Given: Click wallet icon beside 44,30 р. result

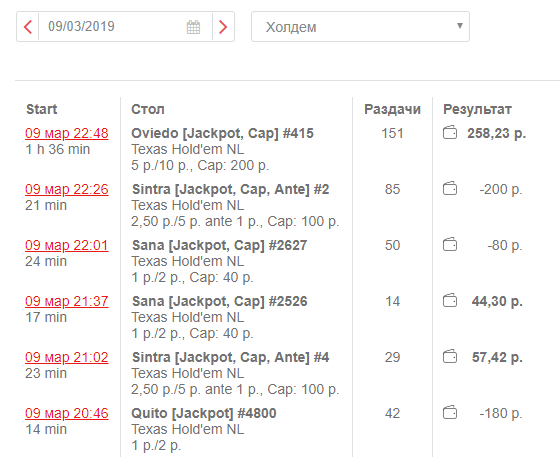Looking at the screenshot, I should pyautogui.click(x=450, y=300).
